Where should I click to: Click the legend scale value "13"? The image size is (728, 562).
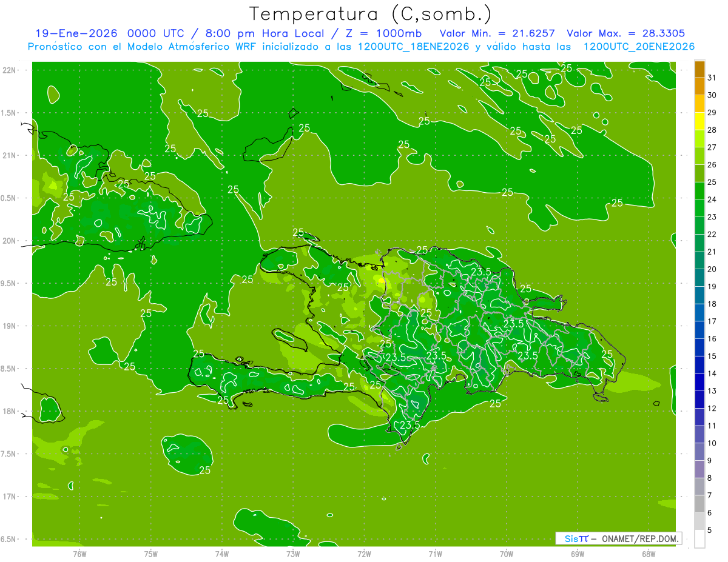pyautogui.click(x=712, y=391)
